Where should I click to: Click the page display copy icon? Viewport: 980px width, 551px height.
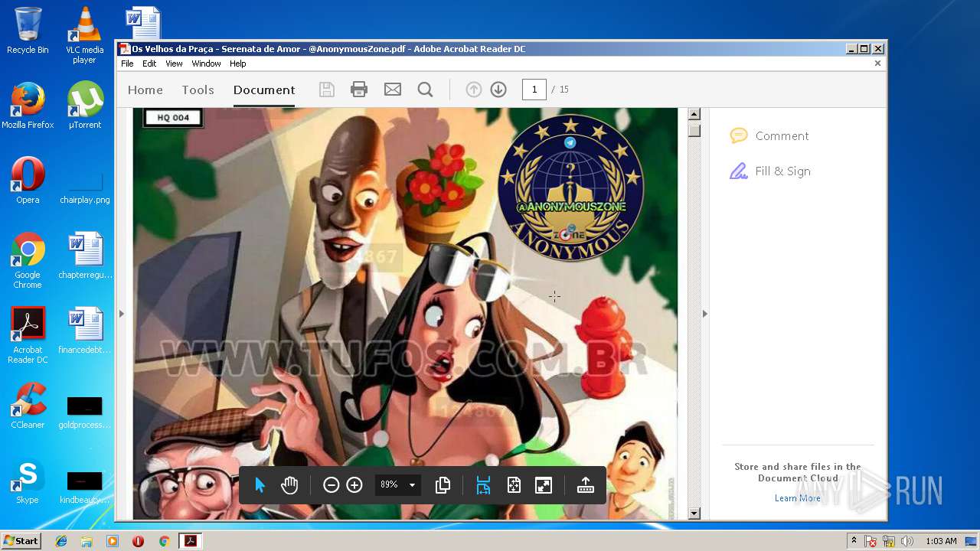(443, 485)
